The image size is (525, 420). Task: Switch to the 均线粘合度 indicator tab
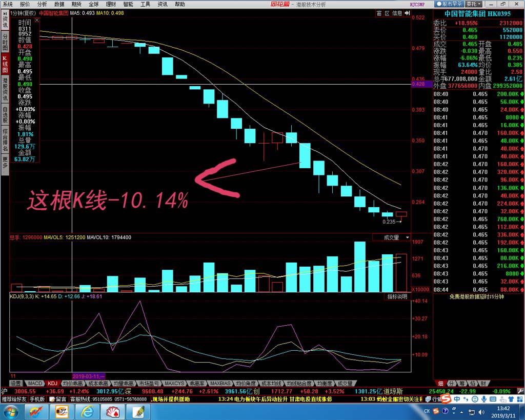coord(299,383)
